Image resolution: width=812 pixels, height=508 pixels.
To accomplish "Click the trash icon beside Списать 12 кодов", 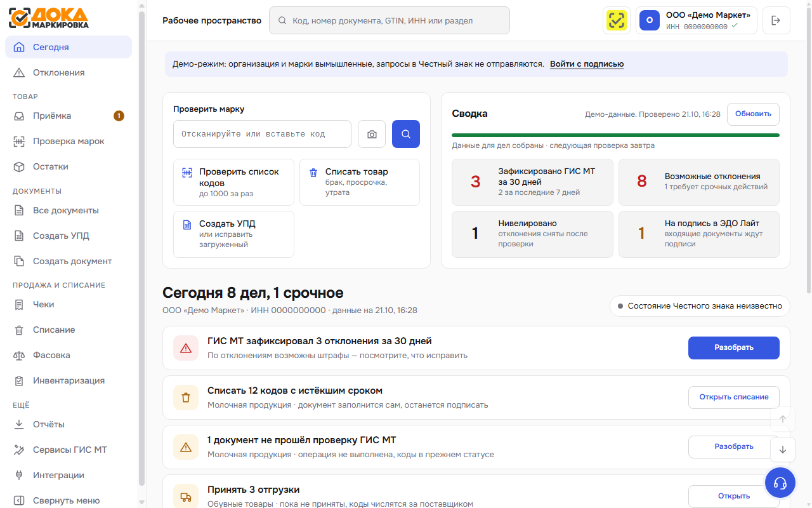I will tap(186, 398).
